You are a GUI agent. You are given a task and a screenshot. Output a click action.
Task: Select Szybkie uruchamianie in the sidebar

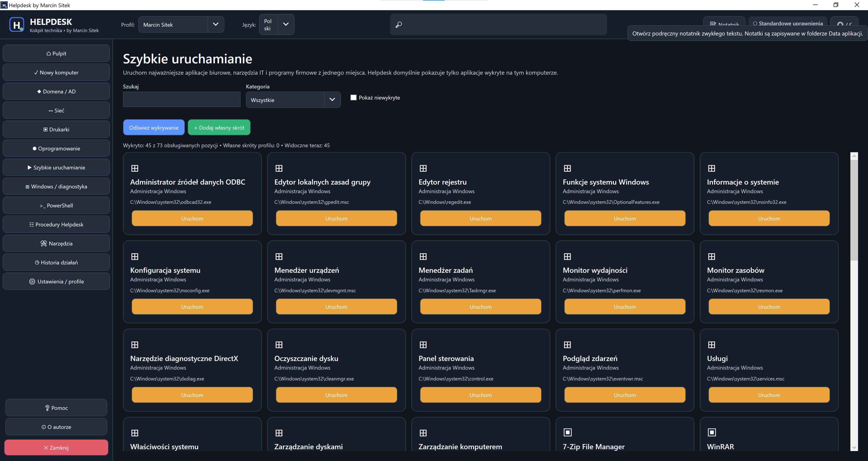(56, 167)
